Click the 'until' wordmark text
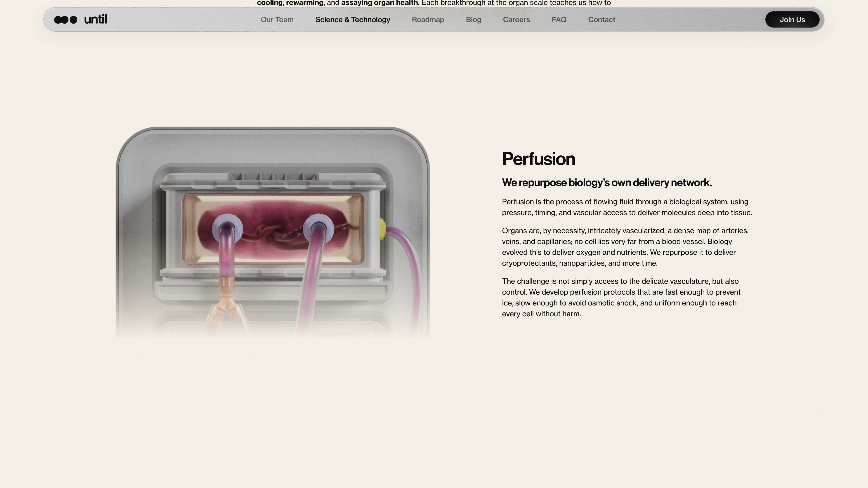868x488 pixels. tap(95, 19)
